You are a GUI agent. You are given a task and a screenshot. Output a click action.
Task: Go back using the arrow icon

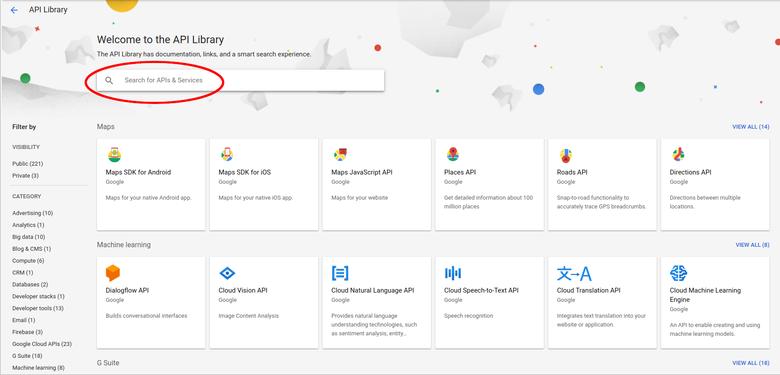point(14,10)
